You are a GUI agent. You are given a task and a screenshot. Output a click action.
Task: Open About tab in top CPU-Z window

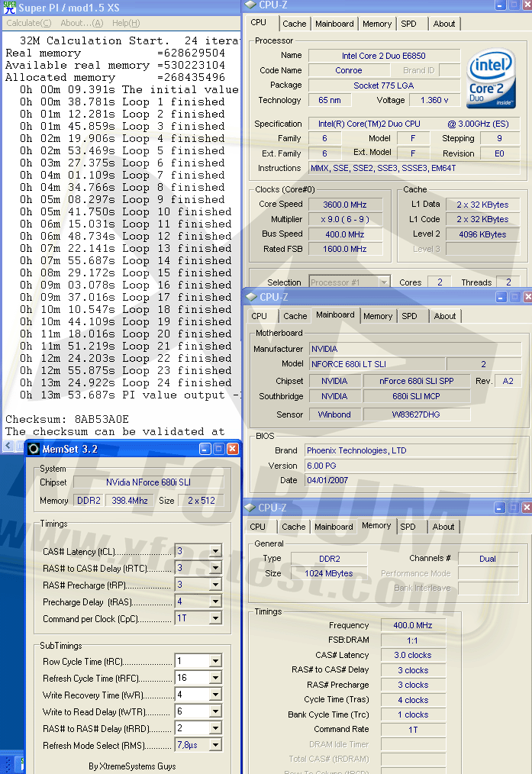coord(444,24)
